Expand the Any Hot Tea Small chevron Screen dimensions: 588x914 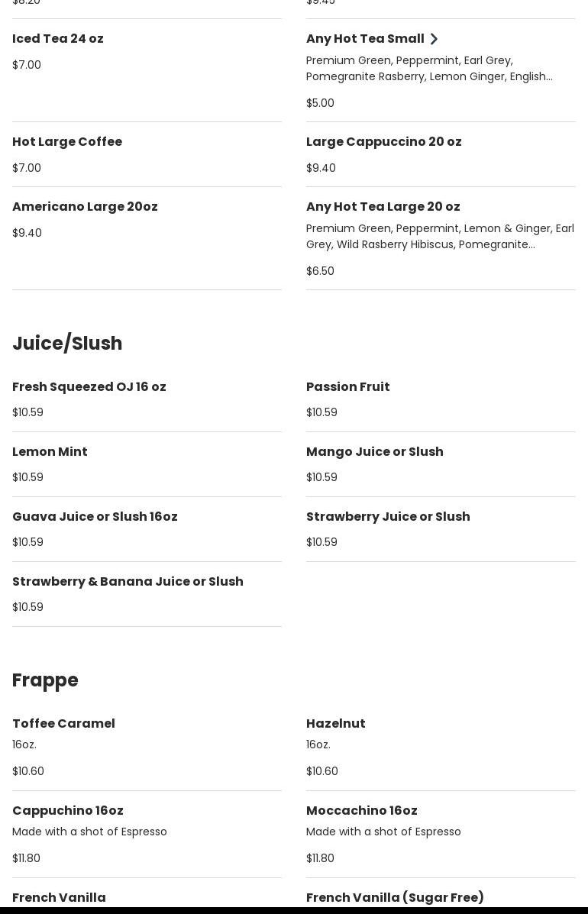click(x=434, y=39)
